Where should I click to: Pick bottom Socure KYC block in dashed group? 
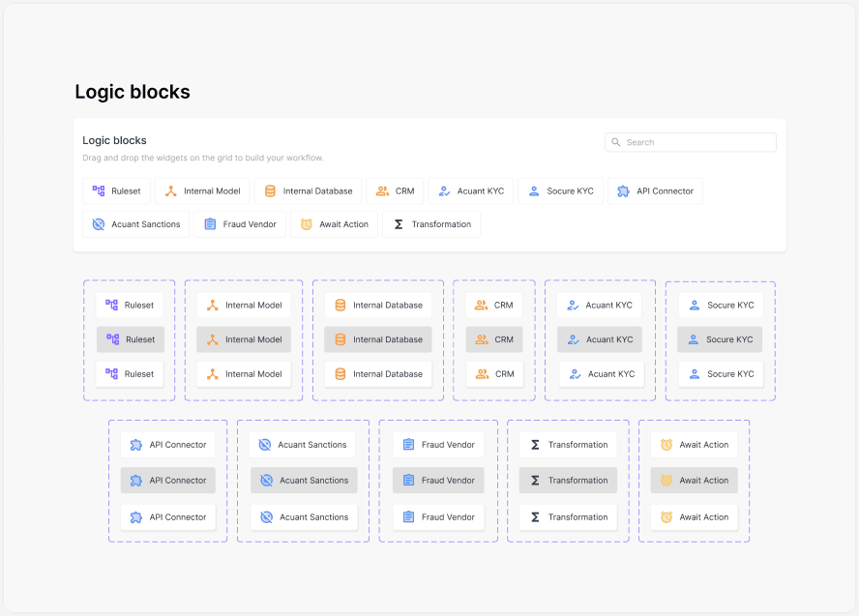click(x=721, y=374)
